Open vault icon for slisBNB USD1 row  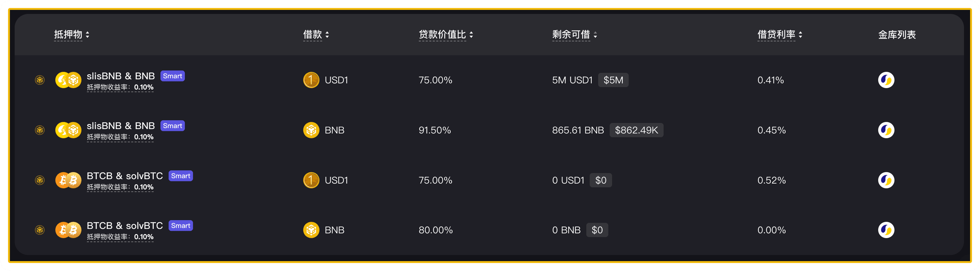(x=886, y=80)
